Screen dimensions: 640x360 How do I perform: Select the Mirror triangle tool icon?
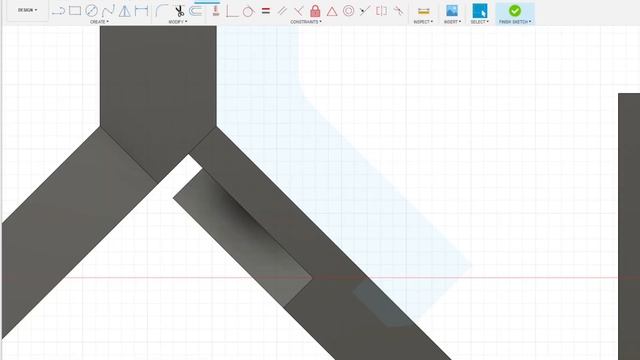pos(124,11)
